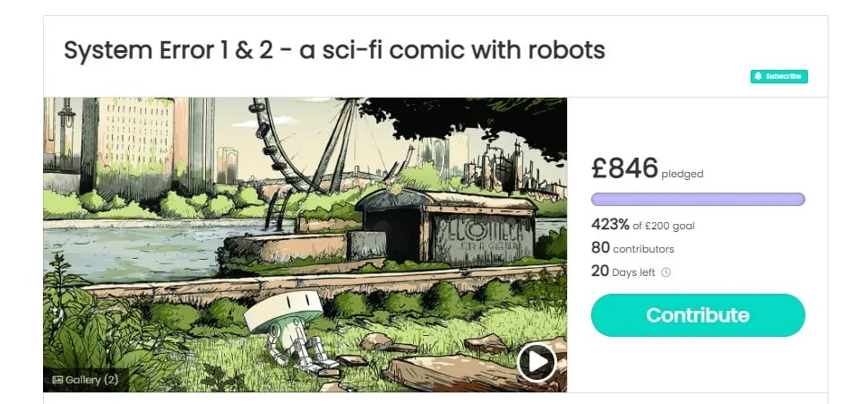Play the campaign video
Image resolution: width=868 pixels, height=404 pixels.
click(537, 363)
